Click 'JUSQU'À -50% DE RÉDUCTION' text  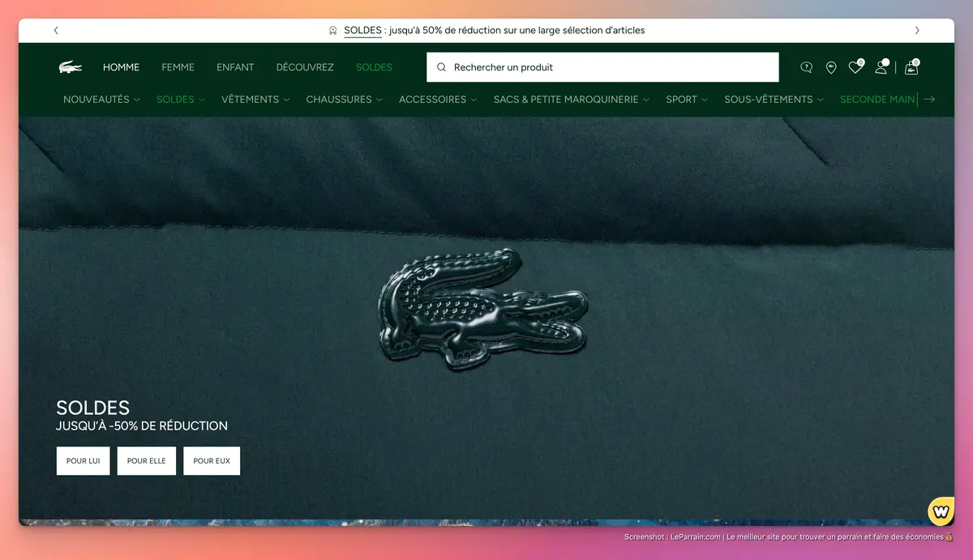[x=142, y=425]
